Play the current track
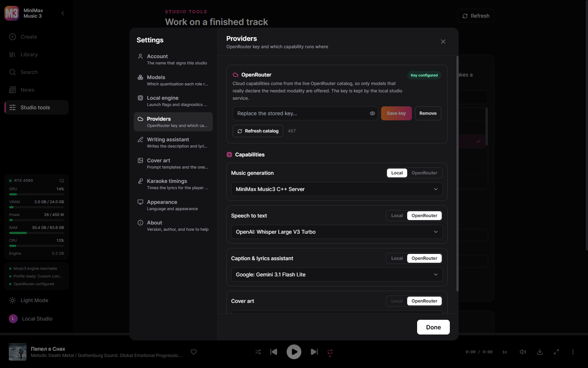Image resolution: width=588 pixels, height=368 pixels. click(294, 352)
